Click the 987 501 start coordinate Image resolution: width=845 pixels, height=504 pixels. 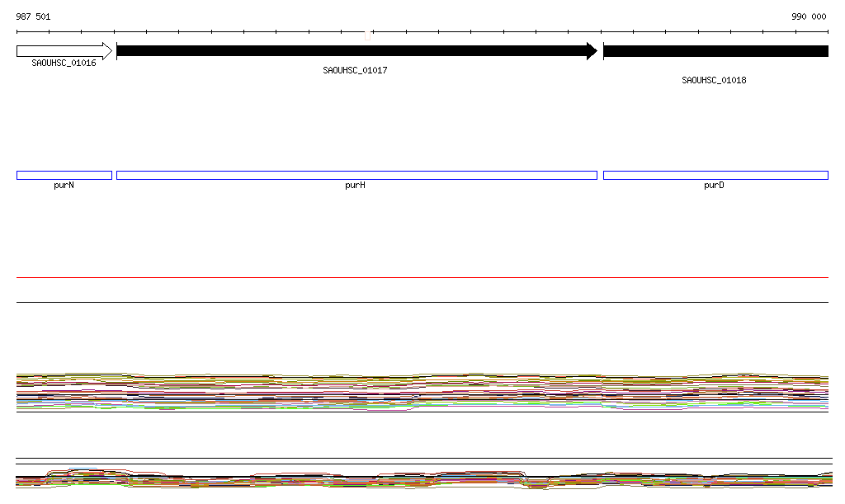[33, 16]
